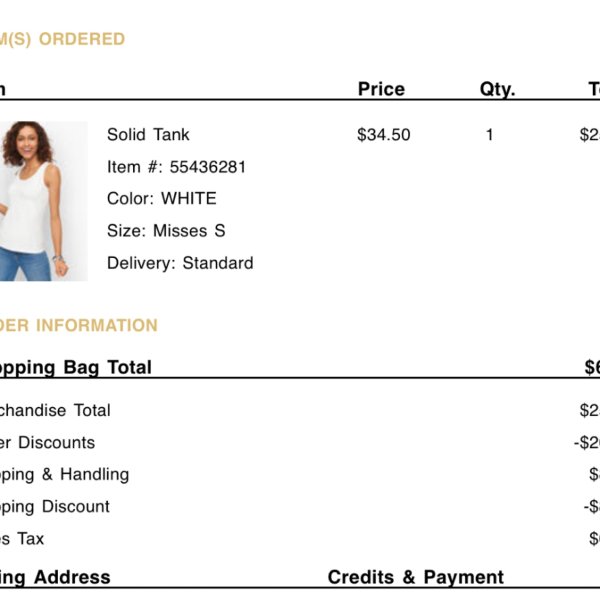The image size is (600, 600).
Task: Open the Solid Tank product thumbnail image
Action: (x=44, y=201)
